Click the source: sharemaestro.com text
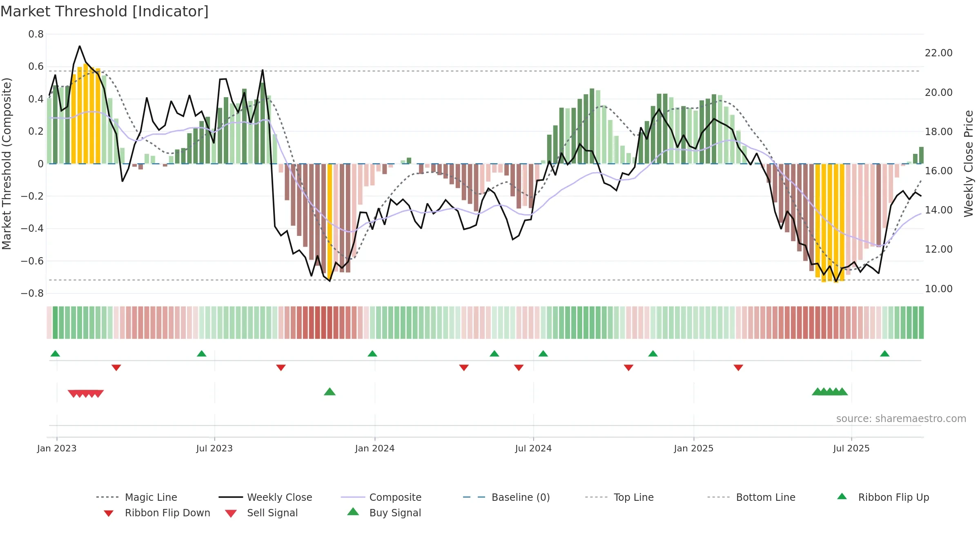The width and height of the screenshot is (980, 551). [901, 419]
